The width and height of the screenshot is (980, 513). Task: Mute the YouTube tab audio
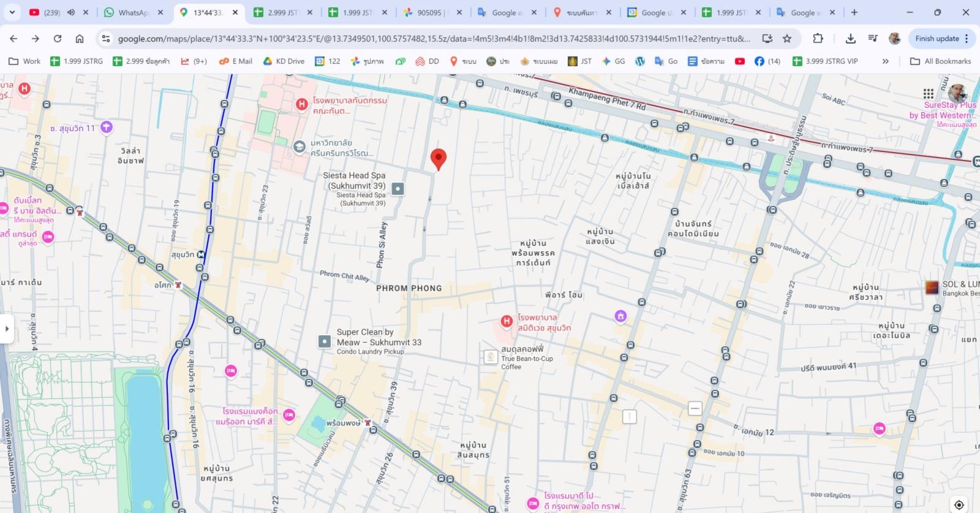(x=71, y=12)
